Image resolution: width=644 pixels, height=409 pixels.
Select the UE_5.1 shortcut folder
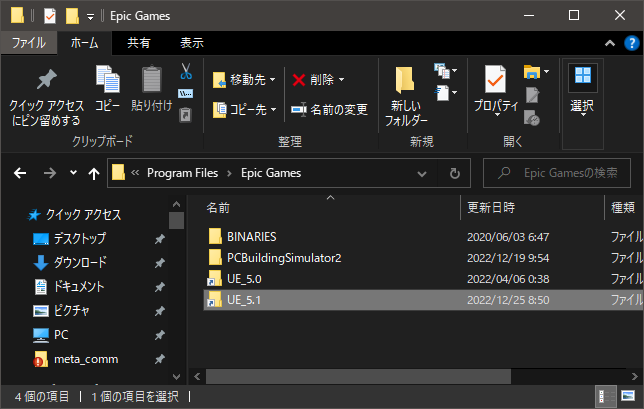coord(423,300)
